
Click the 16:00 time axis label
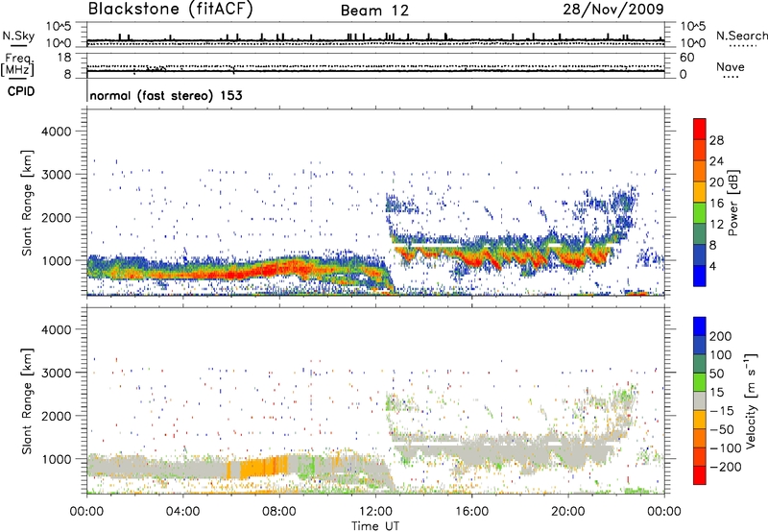pos(471,512)
